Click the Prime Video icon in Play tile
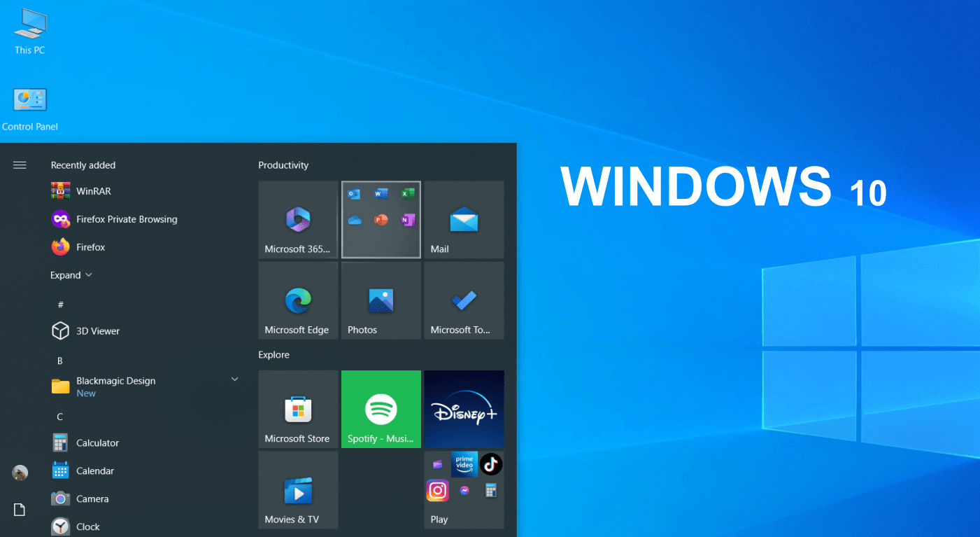Screen dimensions: 980x537 coord(464,463)
